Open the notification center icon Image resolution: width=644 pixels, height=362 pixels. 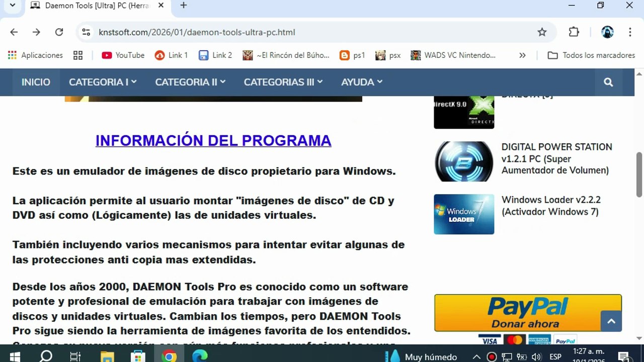624,357
